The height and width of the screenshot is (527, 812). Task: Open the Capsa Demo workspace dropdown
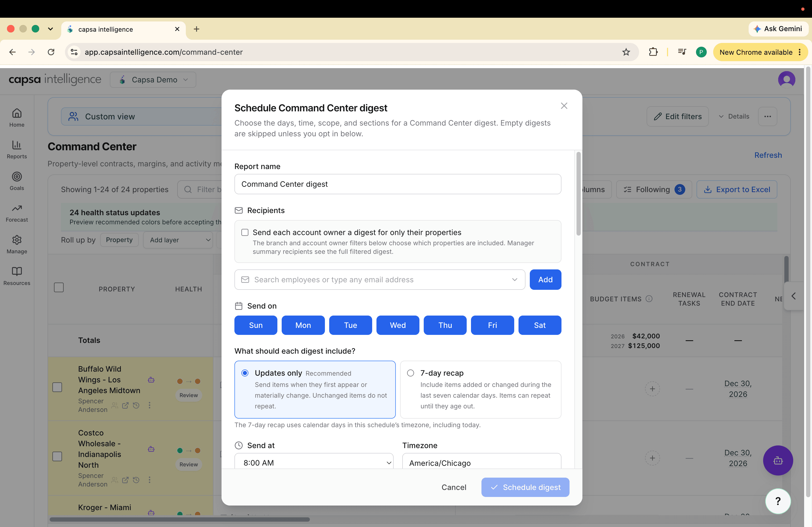(x=153, y=80)
